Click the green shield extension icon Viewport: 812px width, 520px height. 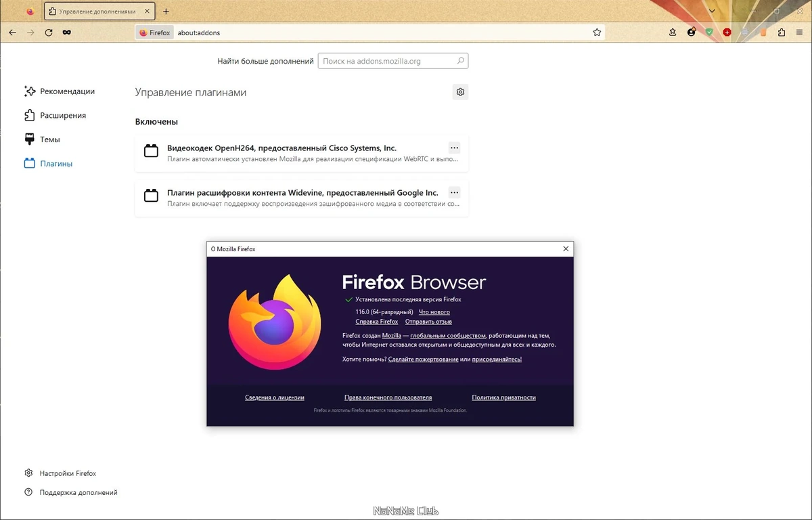(709, 32)
